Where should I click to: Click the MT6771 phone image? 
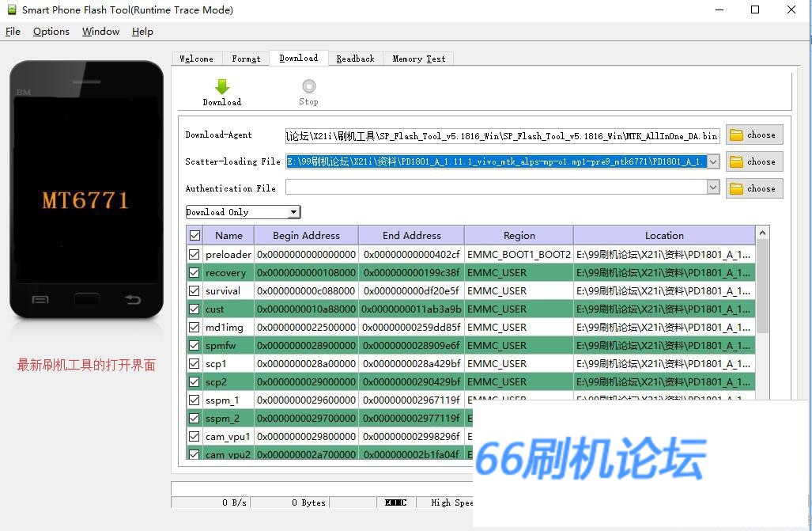[x=86, y=190]
